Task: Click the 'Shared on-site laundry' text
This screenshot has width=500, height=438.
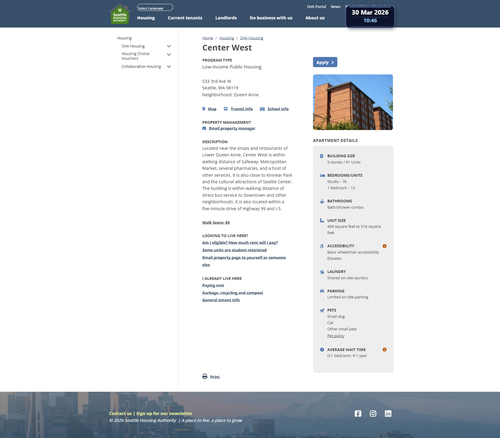Action: (347, 278)
